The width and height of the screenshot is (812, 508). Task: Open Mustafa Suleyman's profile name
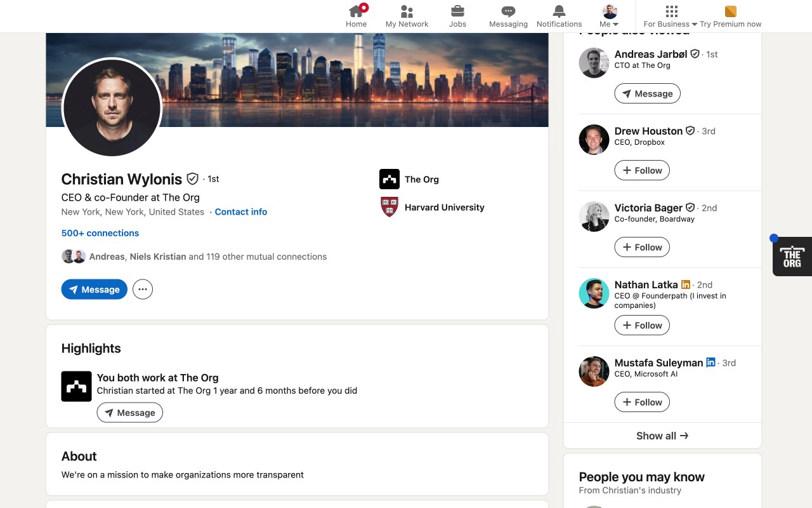click(x=658, y=363)
